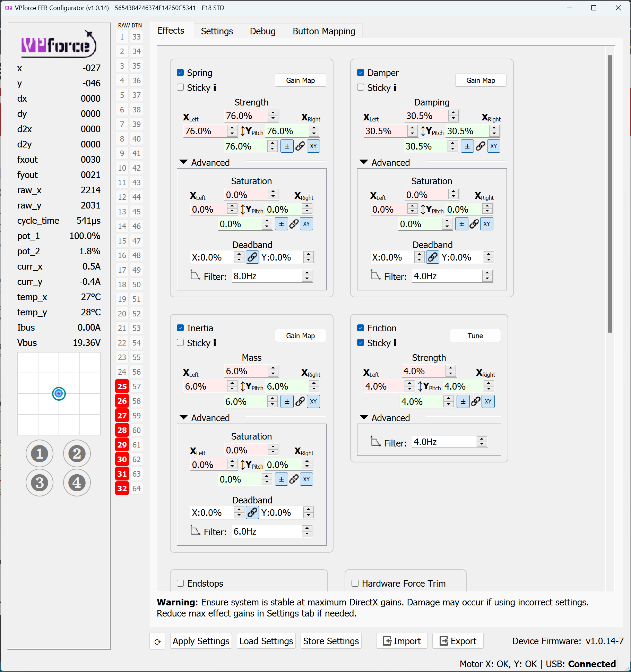
Task: Disable Sticky under Friction
Action: pyautogui.click(x=361, y=343)
